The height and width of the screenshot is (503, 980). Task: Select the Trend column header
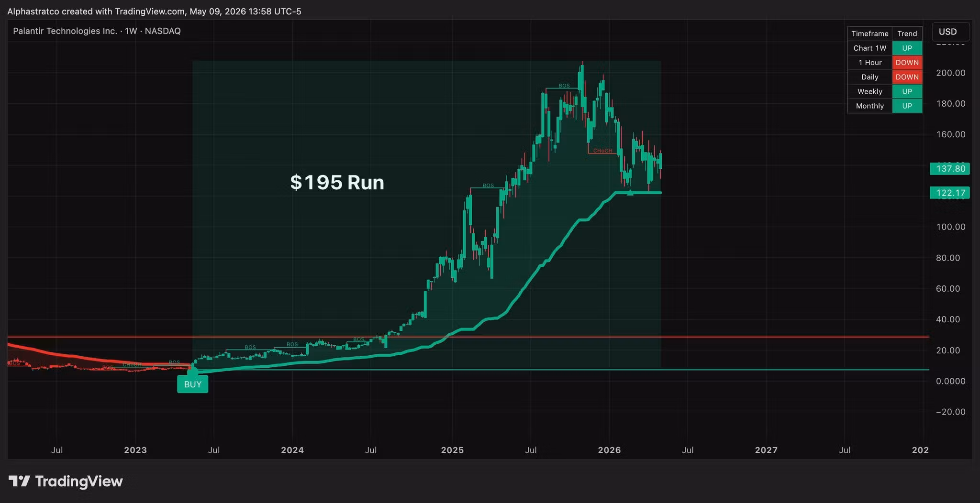(907, 33)
